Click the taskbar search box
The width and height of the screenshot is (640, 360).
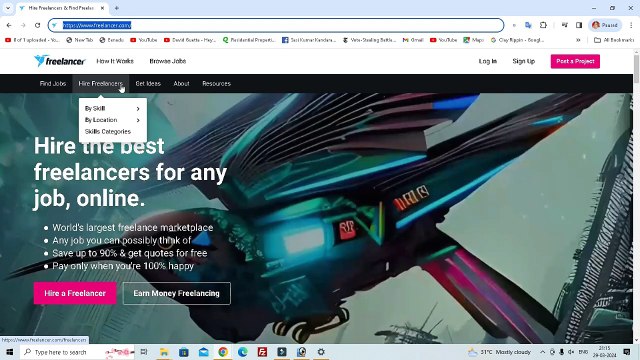point(78,352)
